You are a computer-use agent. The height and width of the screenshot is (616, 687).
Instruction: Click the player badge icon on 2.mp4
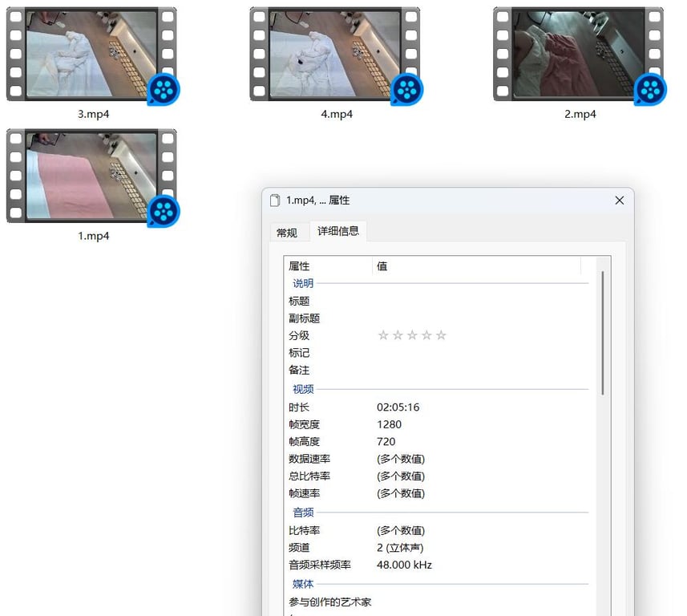tap(650, 90)
